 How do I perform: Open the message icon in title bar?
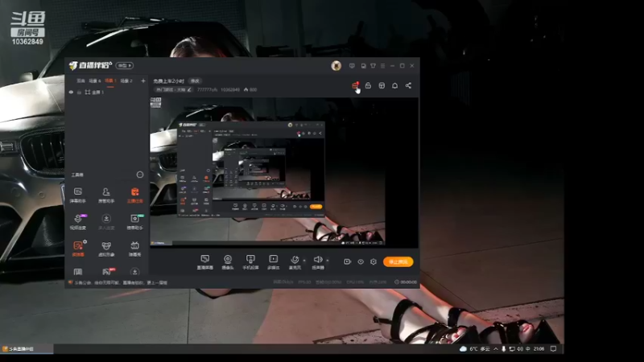352,66
